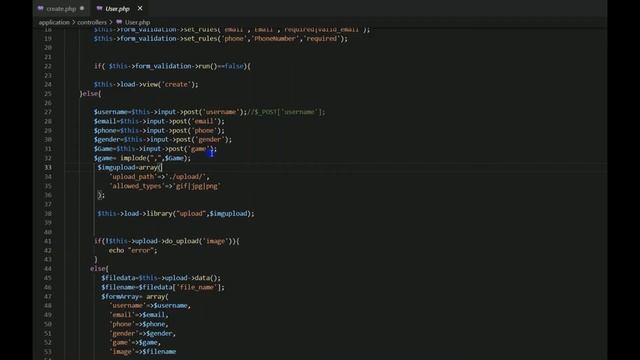Open the 'application' breadcrumb segment
Viewport: 640px width, 360px height.
click(54, 22)
